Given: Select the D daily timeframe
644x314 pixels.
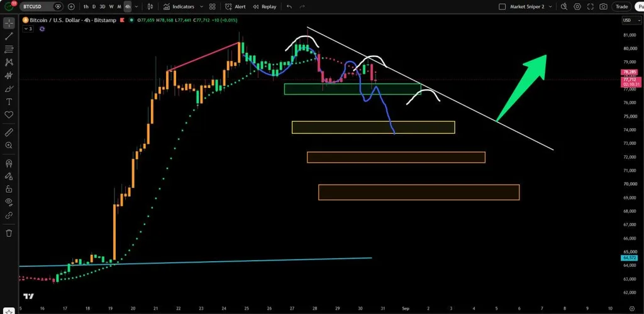Looking at the screenshot, I should (x=94, y=6).
